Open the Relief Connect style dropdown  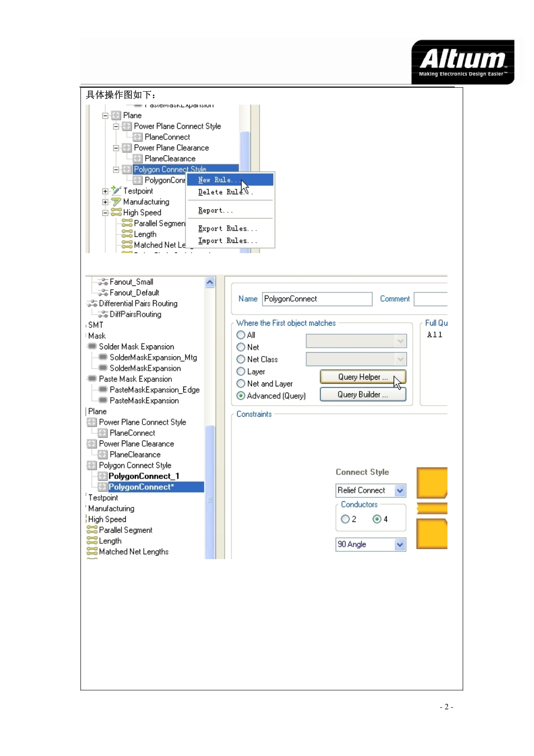point(400,490)
